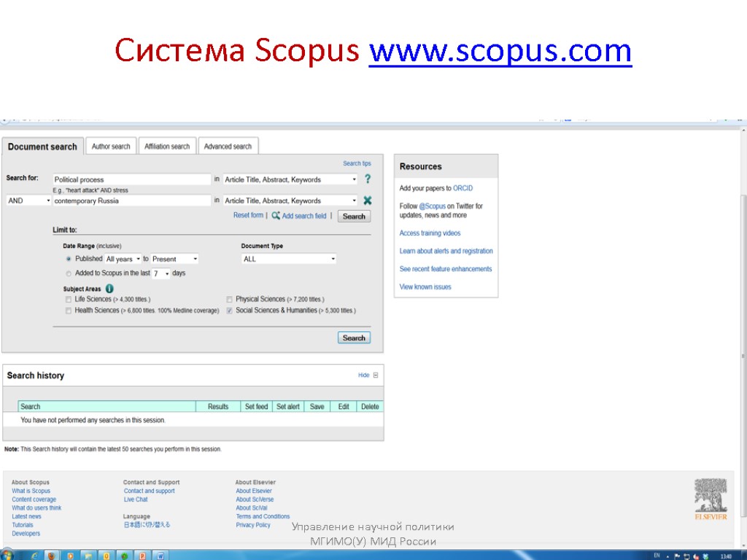Open the Tutorials footer link
The width and height of the screenshot is (747, 560).
coord(23,525)
